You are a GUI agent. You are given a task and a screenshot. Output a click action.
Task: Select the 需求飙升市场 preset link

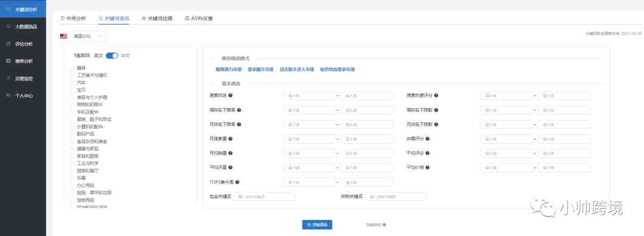click(261, 69)
